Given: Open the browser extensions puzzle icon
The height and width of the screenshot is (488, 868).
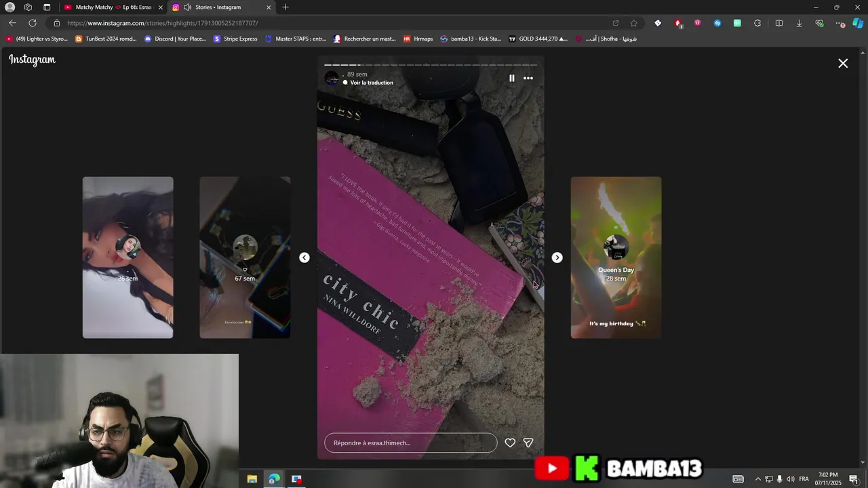Looking at the screenshot, I should point(757,23).
